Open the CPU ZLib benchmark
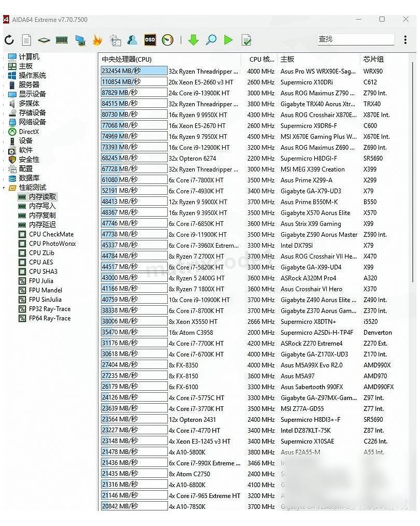This screenshot has width=420, height=526. [41, 253]
